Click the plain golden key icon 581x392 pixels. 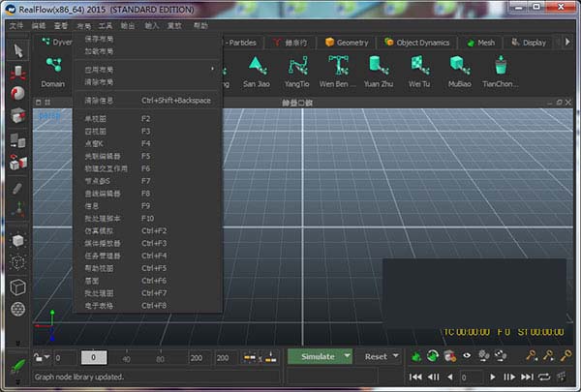coord(566,355)
